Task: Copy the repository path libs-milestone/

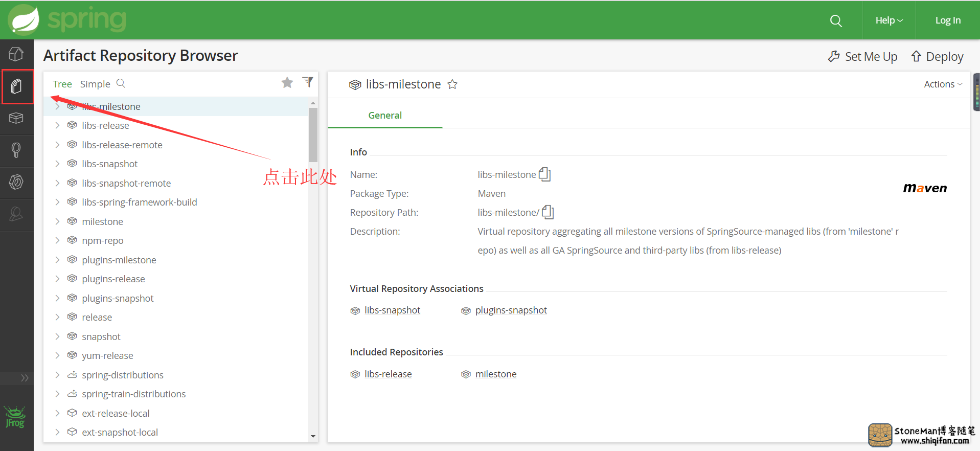Action: click(548, 212)
